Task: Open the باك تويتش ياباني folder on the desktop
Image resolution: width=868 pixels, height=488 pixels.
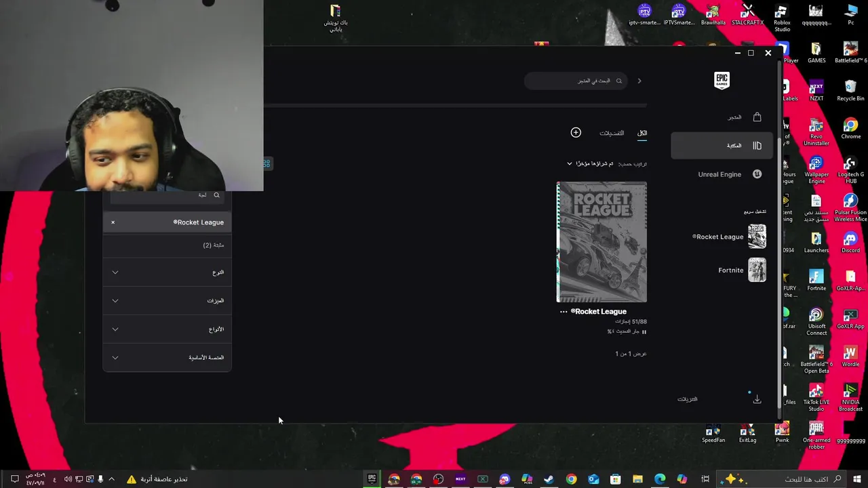Action: click(x=336, y=18)
